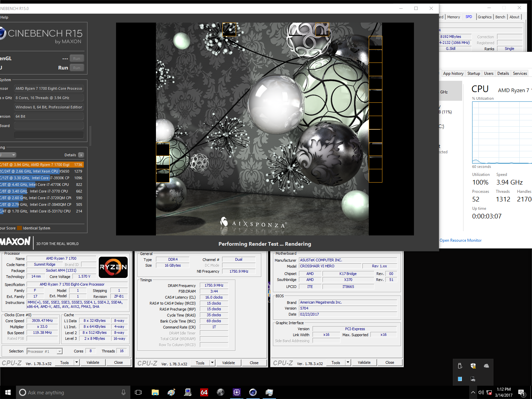Screen dimensions: 532x399
Task: Switch to the CPU-Z Graphics tab
Action: [x=484, y=17]
